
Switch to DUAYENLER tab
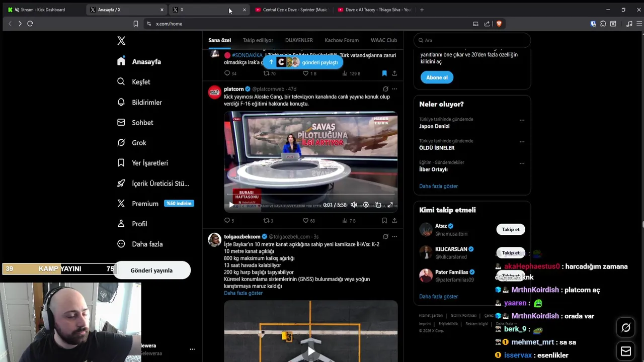(299, 40)
